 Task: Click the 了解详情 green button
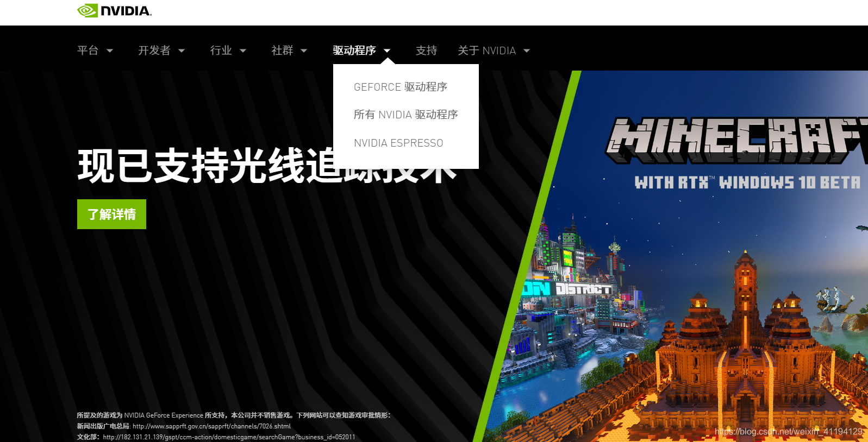point(111,214)
